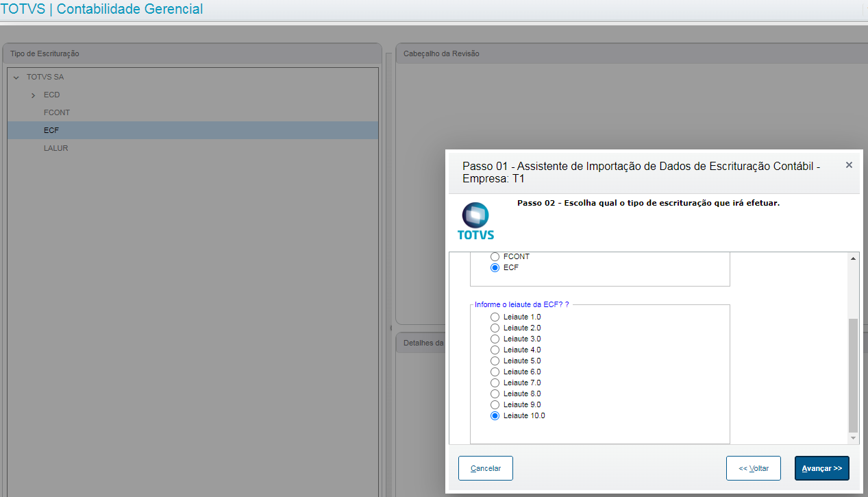Click the TOTVS logo in the wizard

coord(475,221)
